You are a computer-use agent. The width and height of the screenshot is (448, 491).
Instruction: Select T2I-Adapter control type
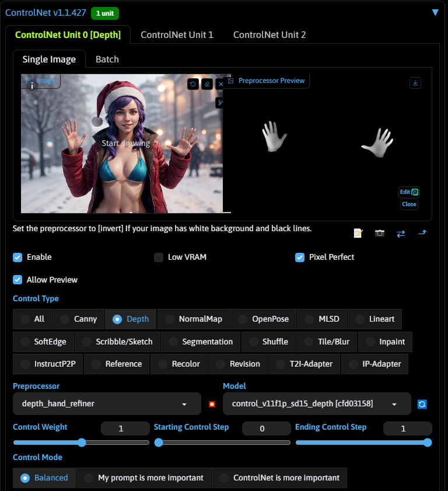pyautogui.click(x=304, y=364)
